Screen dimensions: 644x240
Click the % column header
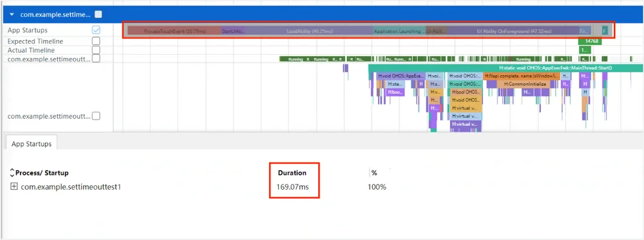[374, 173]
